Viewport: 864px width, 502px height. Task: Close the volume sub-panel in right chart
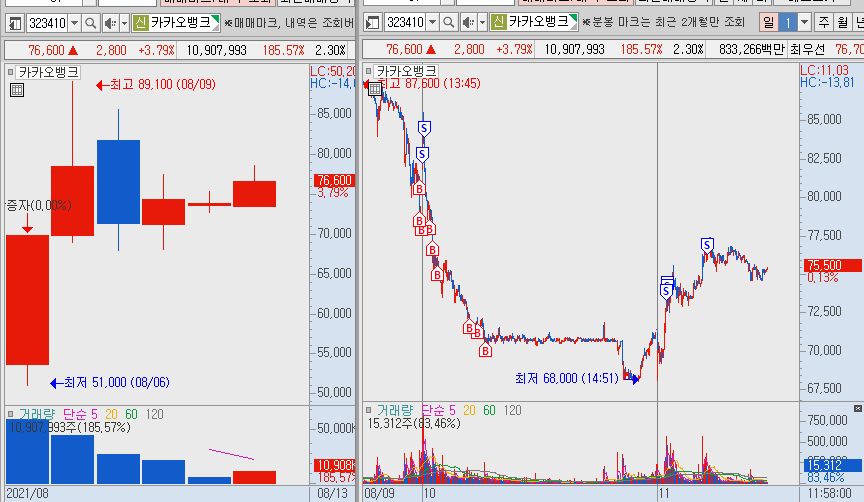pyautogui.click(x=858, y=408)
